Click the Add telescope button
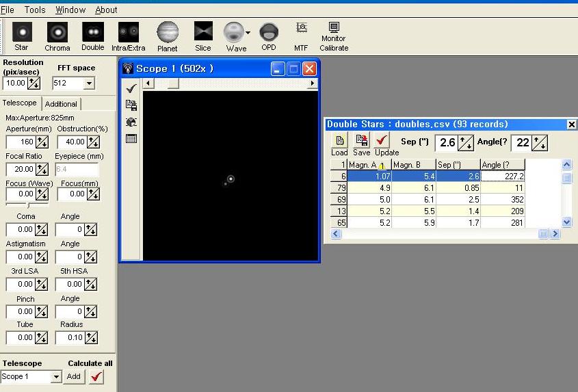The height and width of the screenshot is (392, 578). [x=74, y=376]
